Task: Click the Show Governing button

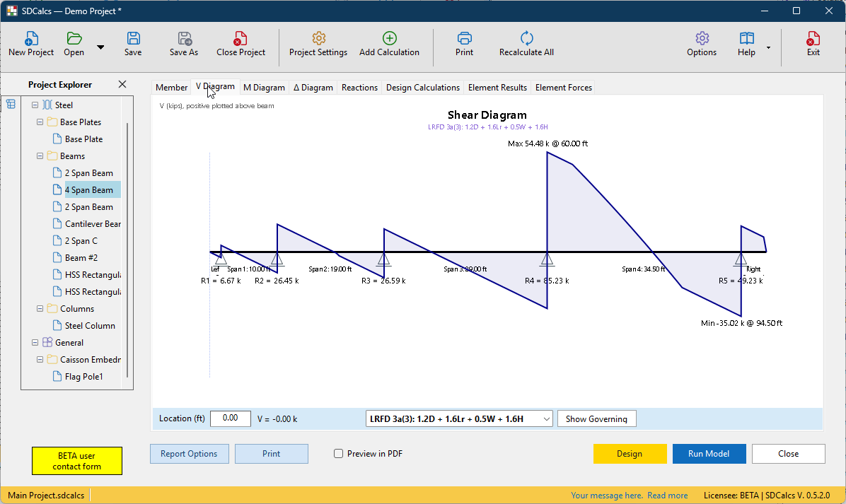Action: point(597,419)
